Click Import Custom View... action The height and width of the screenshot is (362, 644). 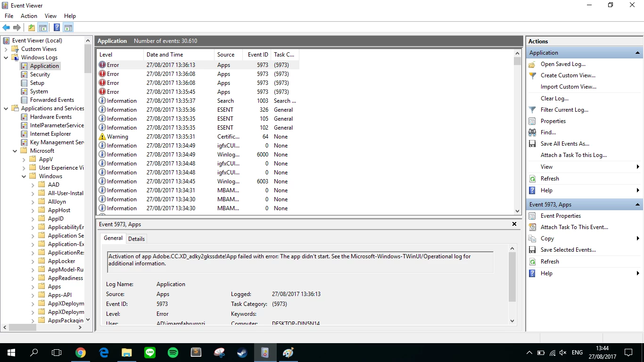tap(569, 87)
